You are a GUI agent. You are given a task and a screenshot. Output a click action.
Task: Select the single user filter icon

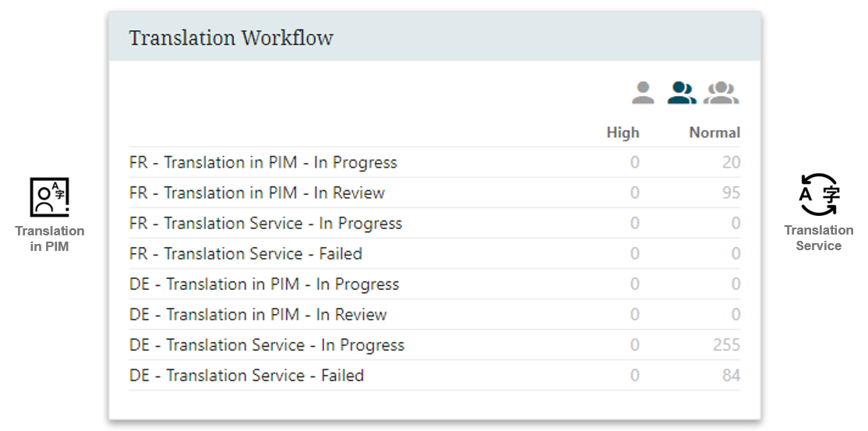coord(643,93)
